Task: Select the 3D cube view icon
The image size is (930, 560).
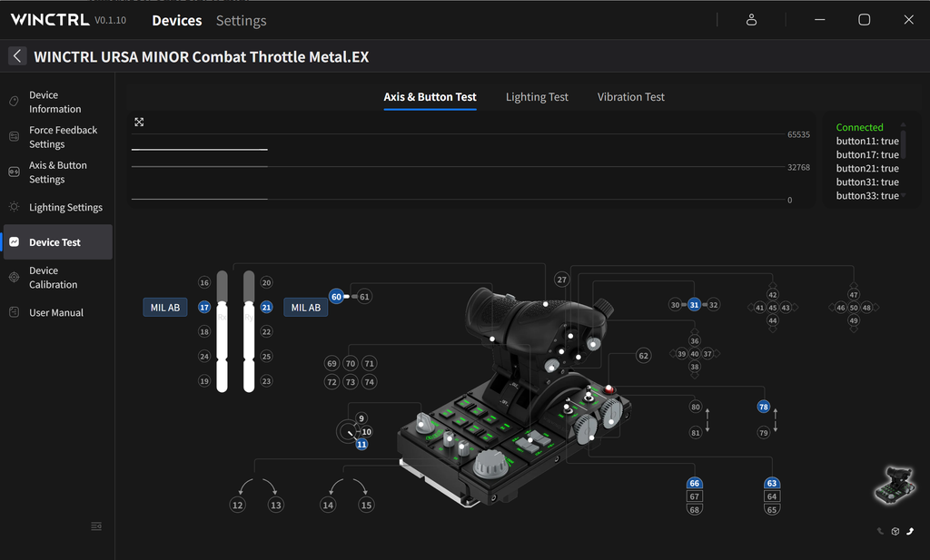Action: [895, 531]
